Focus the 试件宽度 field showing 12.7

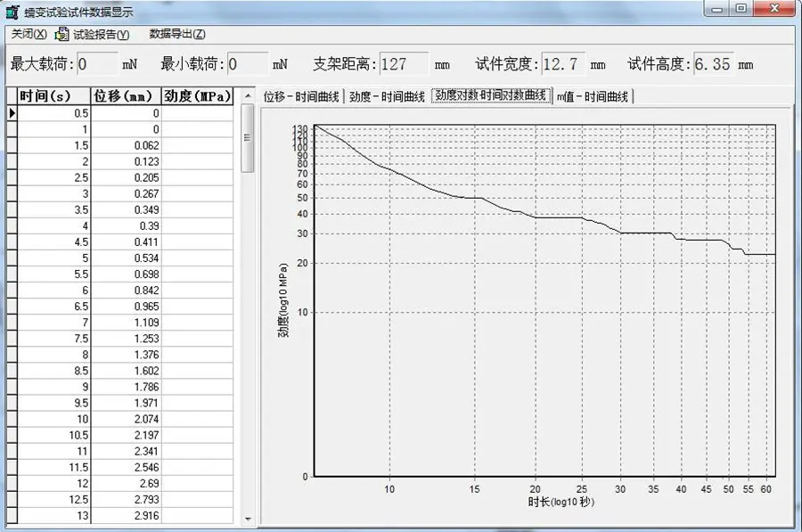563,64
